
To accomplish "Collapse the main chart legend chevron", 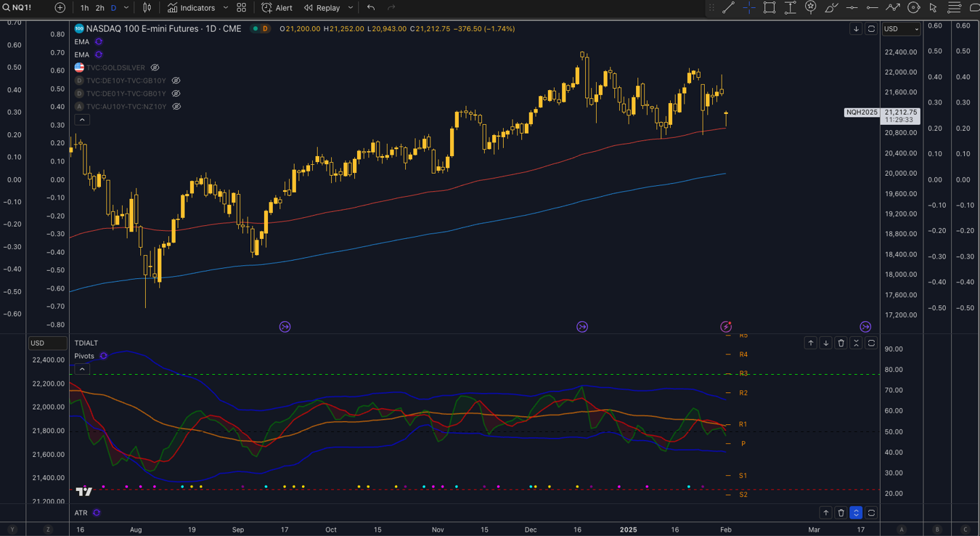I will click(x=82, y=120).
